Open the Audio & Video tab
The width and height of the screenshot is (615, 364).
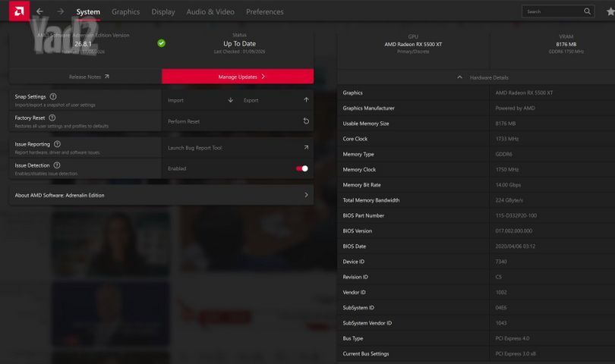[210, 12]
